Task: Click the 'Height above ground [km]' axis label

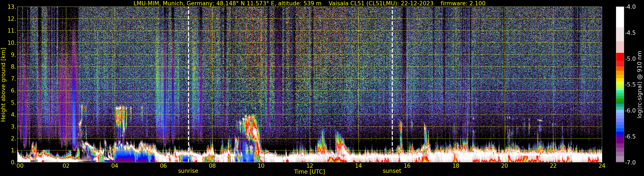Action: click(x=3, y=85)
